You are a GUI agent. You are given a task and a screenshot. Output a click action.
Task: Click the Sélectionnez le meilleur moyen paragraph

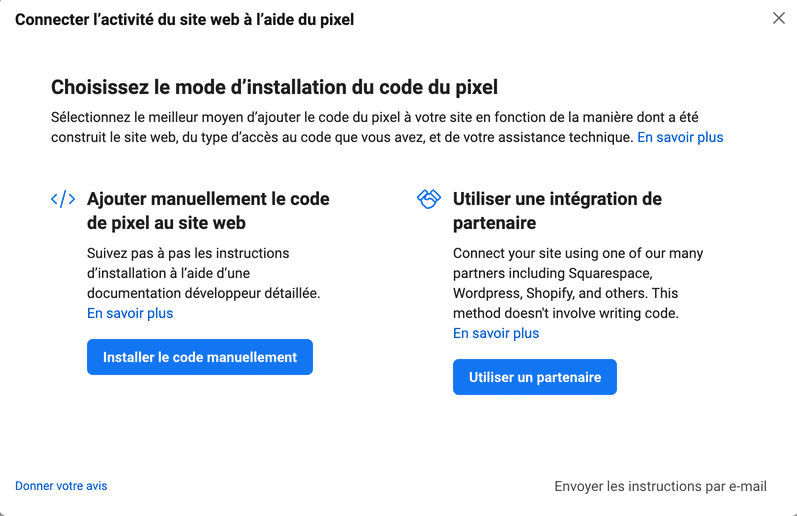387,127
